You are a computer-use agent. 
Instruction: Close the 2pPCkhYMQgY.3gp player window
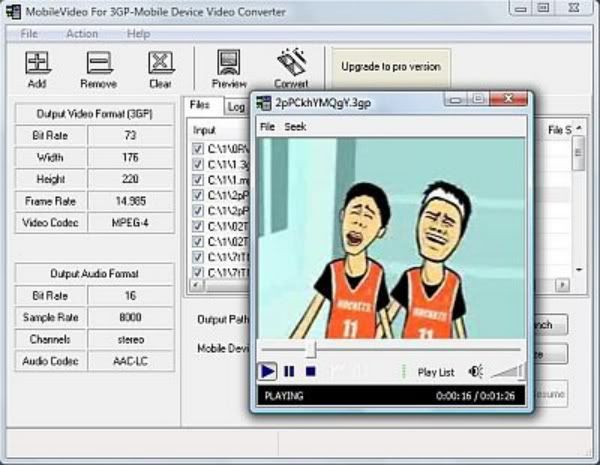[509, 99]
